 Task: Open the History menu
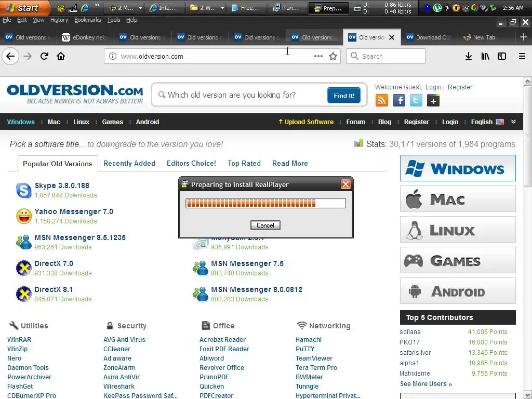click(x=59, y=20)
